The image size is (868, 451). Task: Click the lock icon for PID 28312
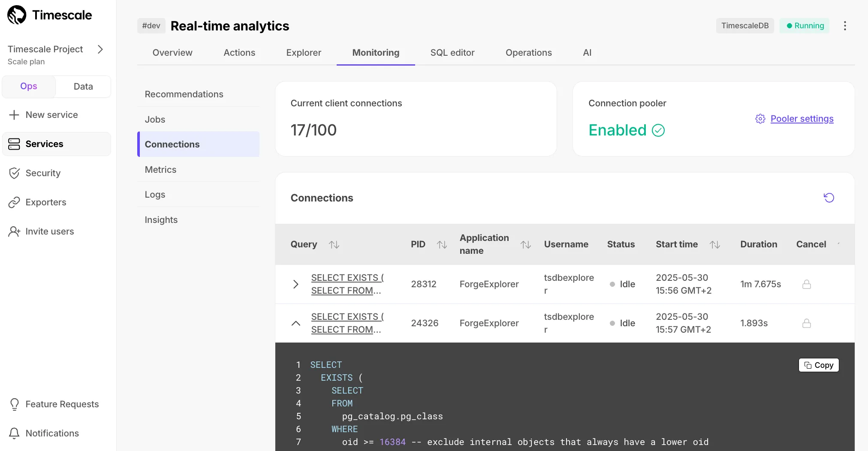(x=806, y=284)
